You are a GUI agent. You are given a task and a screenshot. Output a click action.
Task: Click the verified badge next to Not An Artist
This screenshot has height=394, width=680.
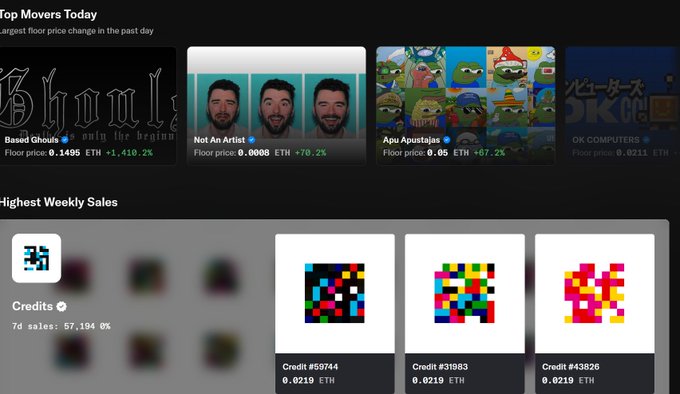pos(252,140)
